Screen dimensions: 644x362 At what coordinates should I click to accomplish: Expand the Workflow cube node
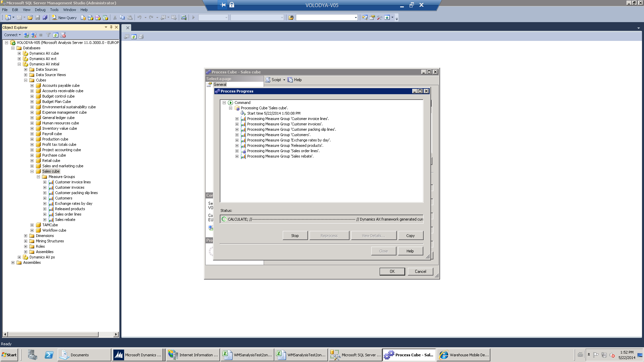(32, 230)
